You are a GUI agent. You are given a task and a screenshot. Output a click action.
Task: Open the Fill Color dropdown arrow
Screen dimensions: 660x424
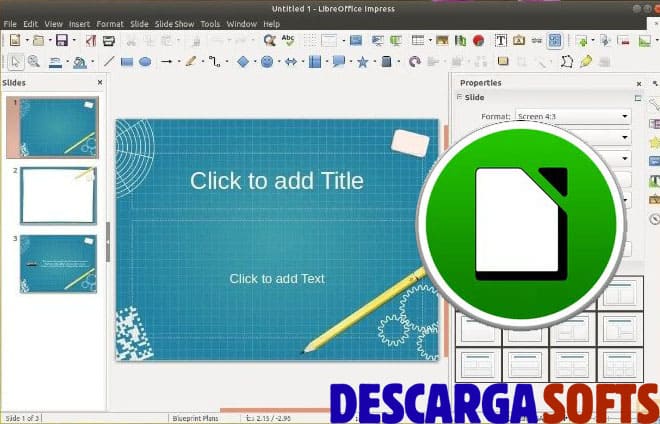(x=92, y=62)
